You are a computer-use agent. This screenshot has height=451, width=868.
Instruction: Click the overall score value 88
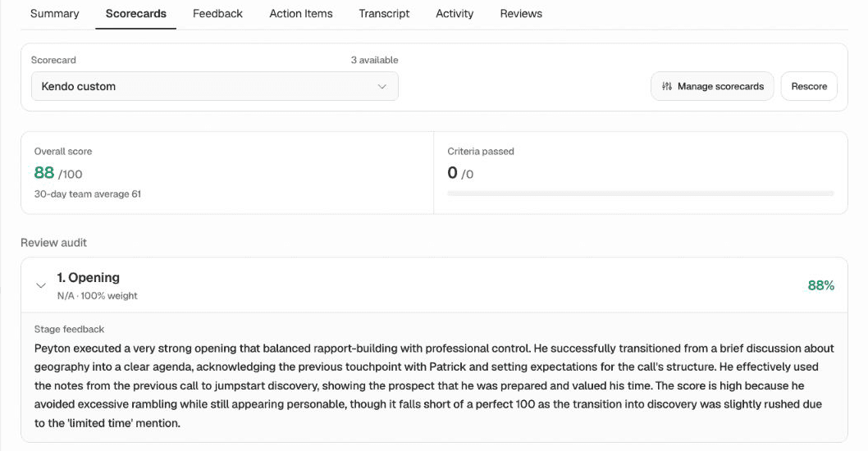[44, 173]
